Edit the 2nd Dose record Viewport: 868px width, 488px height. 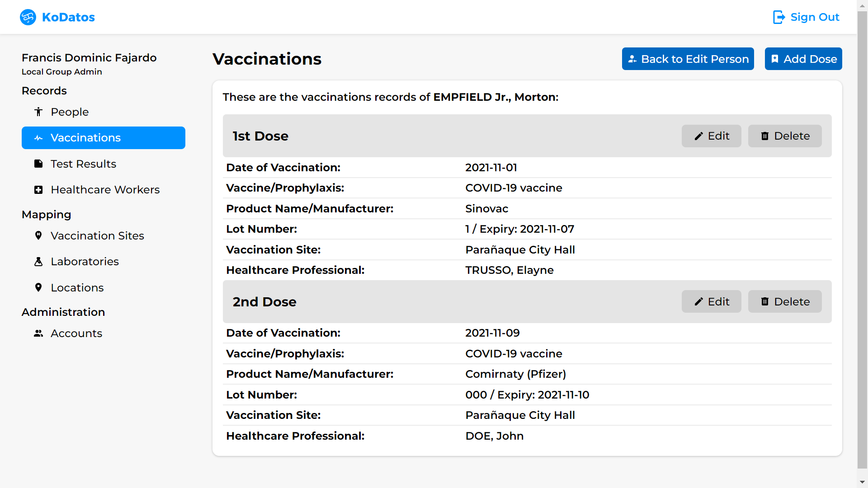point(711,301)
